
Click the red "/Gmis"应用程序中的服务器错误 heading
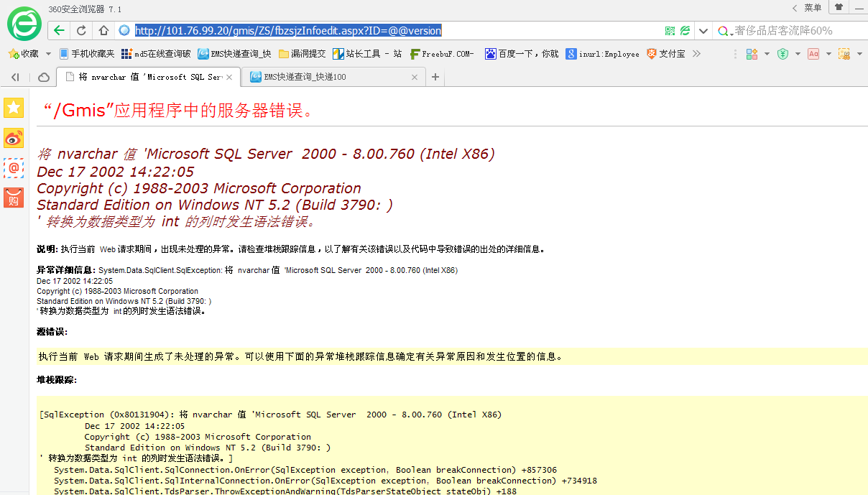coord(179,111)
